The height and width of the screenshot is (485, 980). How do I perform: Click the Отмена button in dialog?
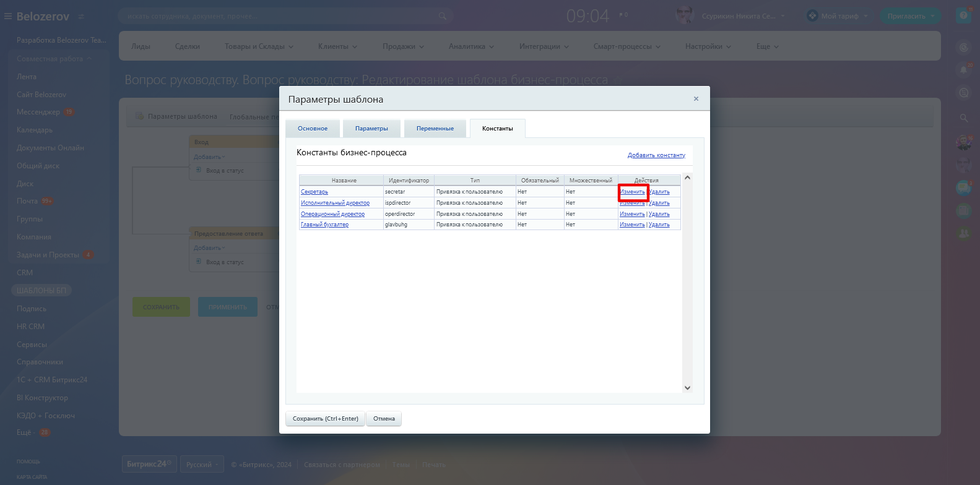384,419
